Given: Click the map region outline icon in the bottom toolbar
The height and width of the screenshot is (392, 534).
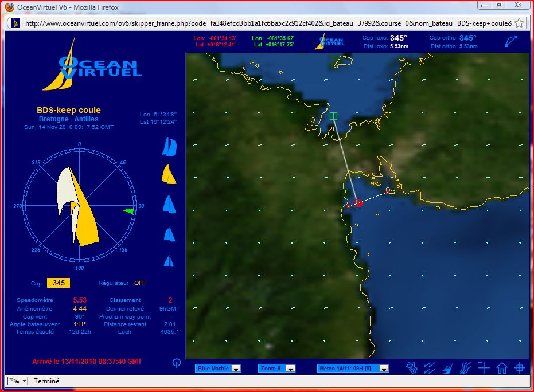Looking at the screenshot, I should click(x=412, y=368).
